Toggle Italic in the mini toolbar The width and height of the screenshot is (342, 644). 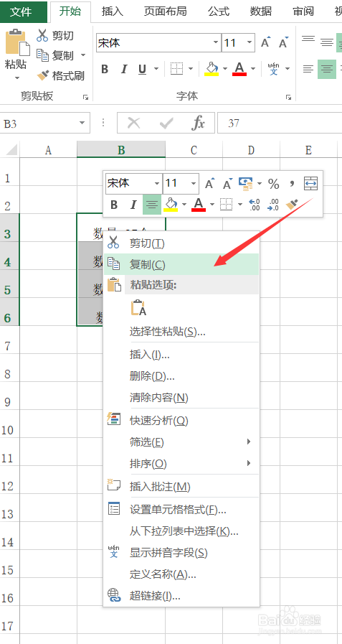pos(133,205)
